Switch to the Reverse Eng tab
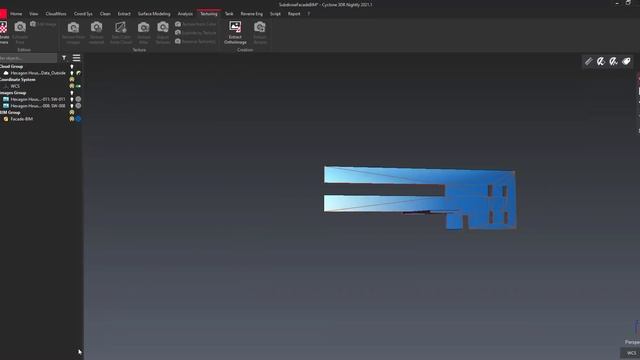The width and height of the screenshot is (640, 360). point(251,13)
